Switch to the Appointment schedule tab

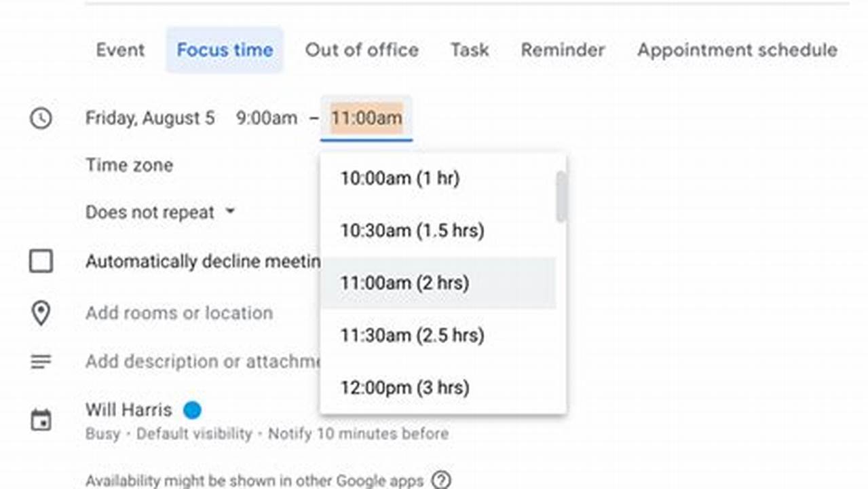point(736,50)
